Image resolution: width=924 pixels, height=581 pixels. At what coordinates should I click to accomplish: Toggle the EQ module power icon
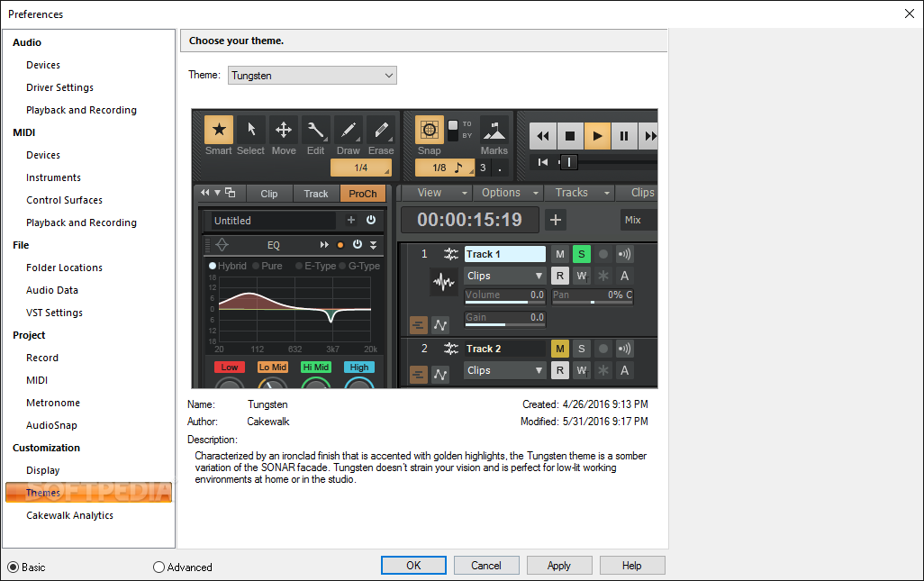tap(358, 244)
